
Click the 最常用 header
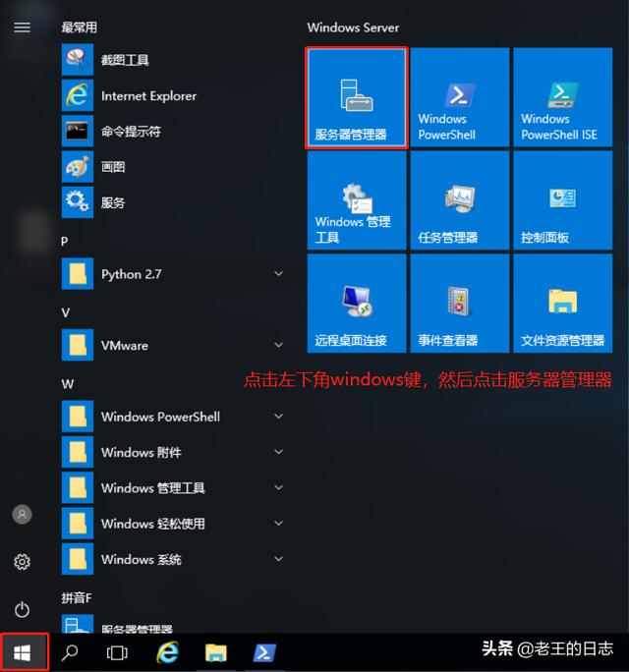pos(79,28)
